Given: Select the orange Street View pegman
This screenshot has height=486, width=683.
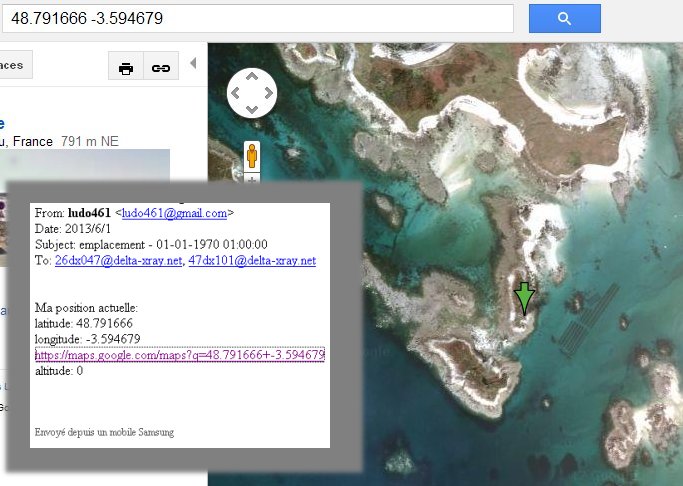Looking at the screenshot, I should [x=252, y=156].
